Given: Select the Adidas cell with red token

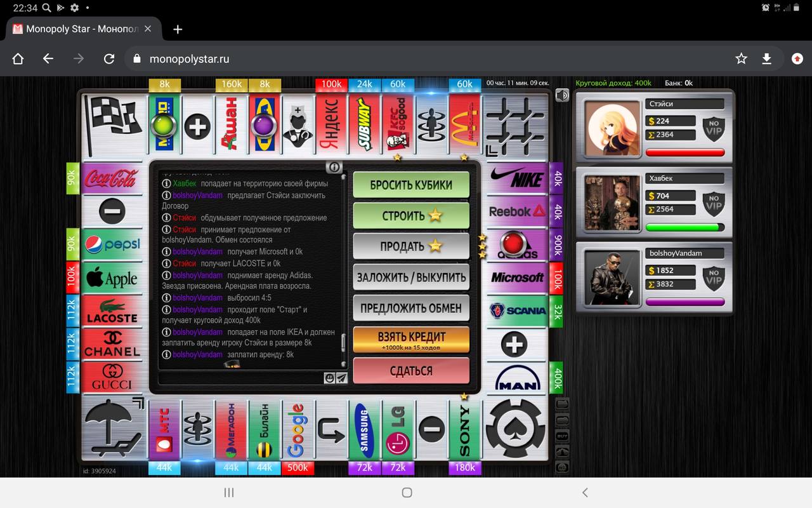Looking at the screenshot, I should pyautogui.click(x=517, y=244).
